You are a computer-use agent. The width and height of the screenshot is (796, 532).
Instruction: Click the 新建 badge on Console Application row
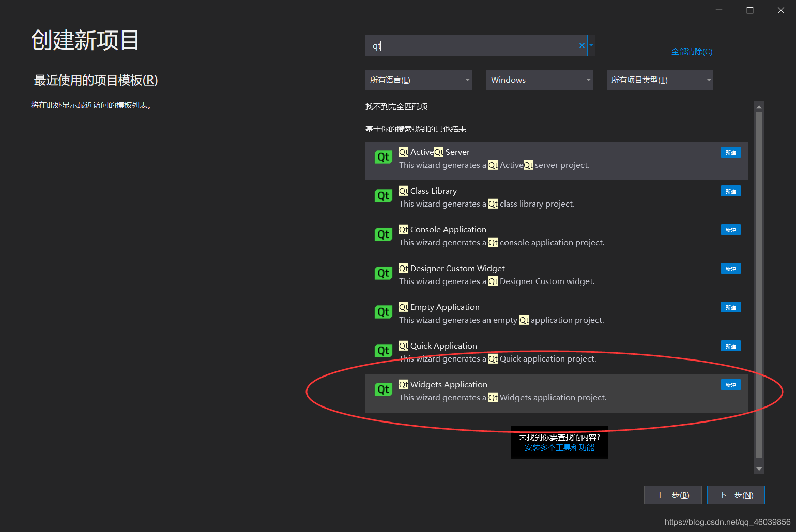tap(731, 230)
